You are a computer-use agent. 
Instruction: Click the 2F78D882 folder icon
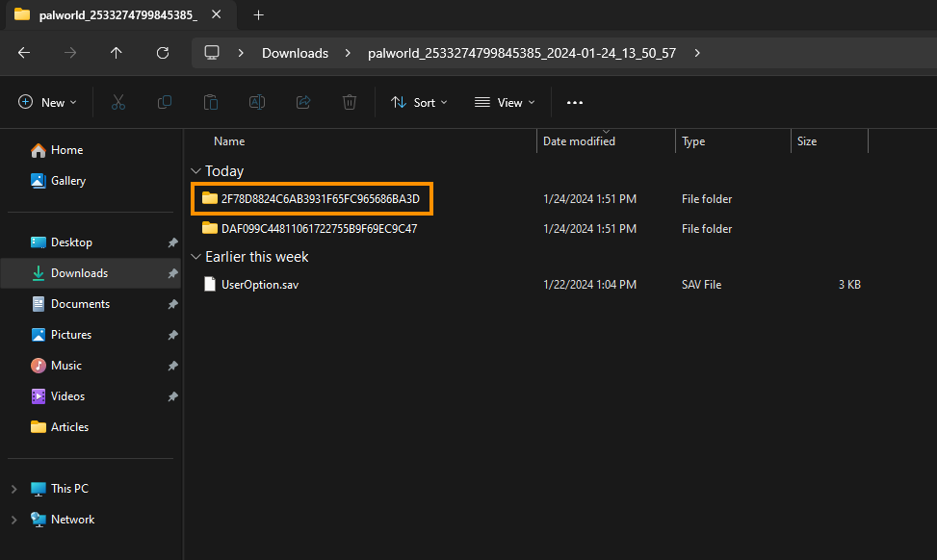click(210, 198)
